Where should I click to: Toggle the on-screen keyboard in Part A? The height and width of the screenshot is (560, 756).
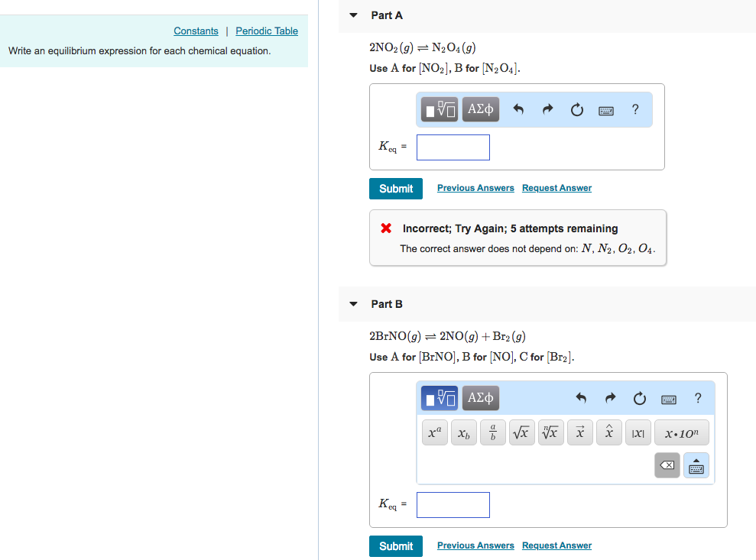pyautogui.click(x=605, y=109)
